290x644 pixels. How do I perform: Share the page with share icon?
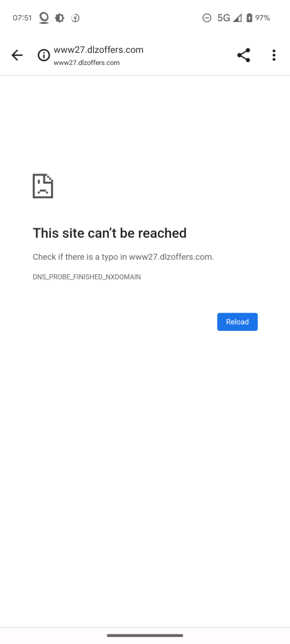click(x=243, y=55)
